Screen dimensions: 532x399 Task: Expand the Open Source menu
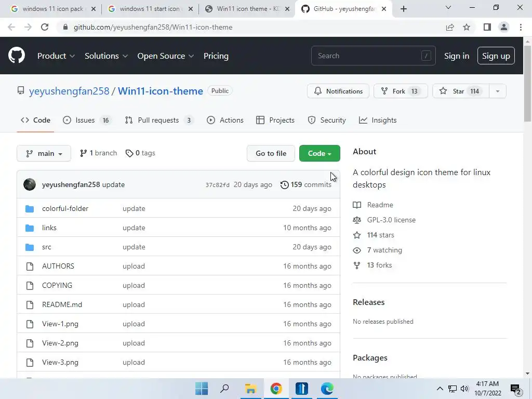[166, 56]
